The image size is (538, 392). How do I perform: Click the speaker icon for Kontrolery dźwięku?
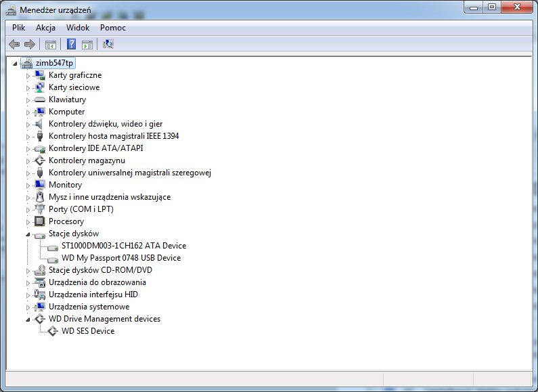[40, 124]
